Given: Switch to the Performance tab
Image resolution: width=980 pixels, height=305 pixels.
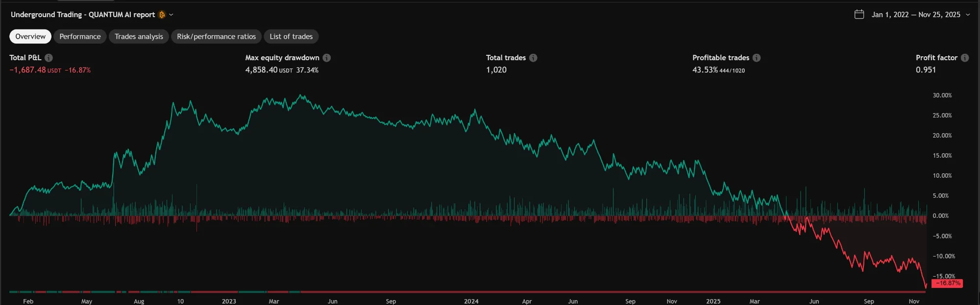Looking at the screenshot, I should coord(80,37).
